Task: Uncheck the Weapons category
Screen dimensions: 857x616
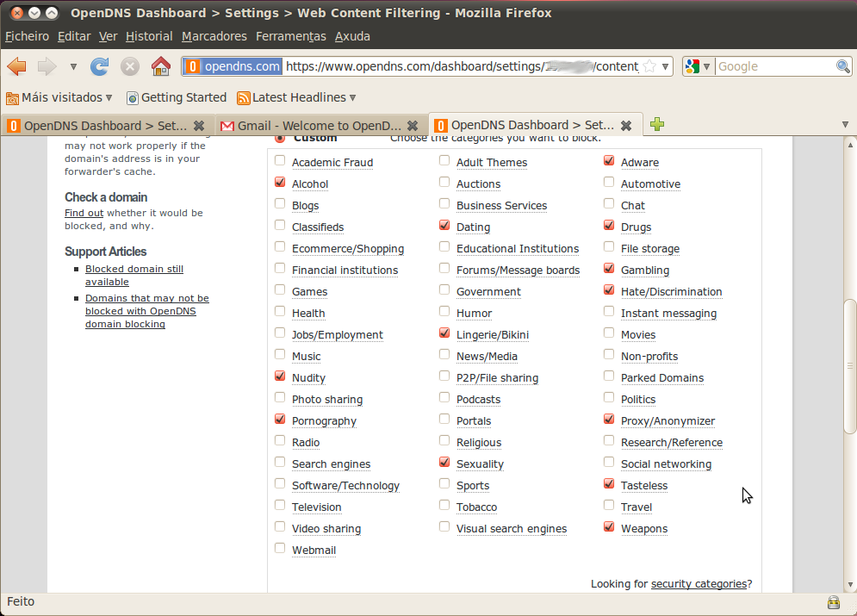Action: pyautogui.click(x=609, y=527)
